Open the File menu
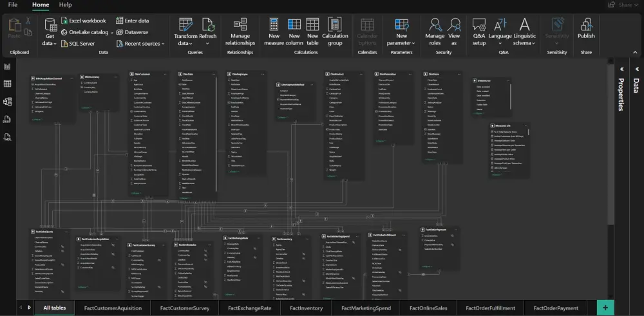 pyautogui.click(x=13, y=5)
